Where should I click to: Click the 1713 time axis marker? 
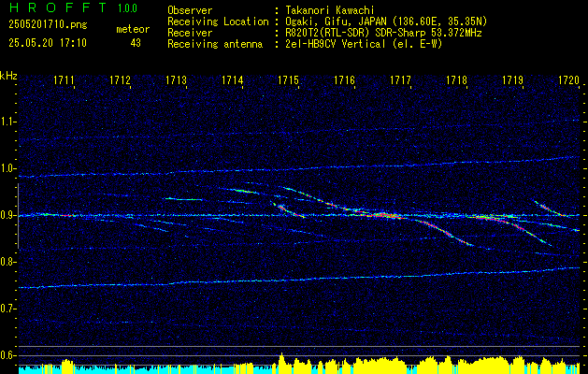tap(177, 79)
